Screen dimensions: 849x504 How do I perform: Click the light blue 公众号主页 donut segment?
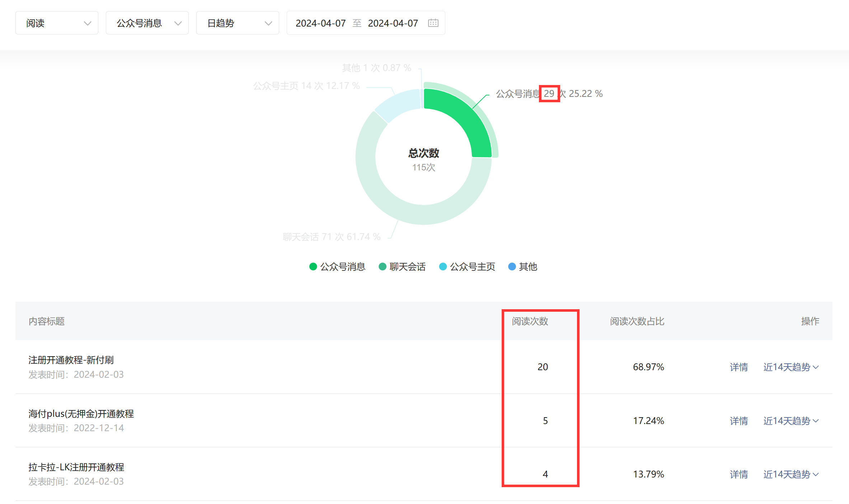pyautogui.click(x=398, y=104)
